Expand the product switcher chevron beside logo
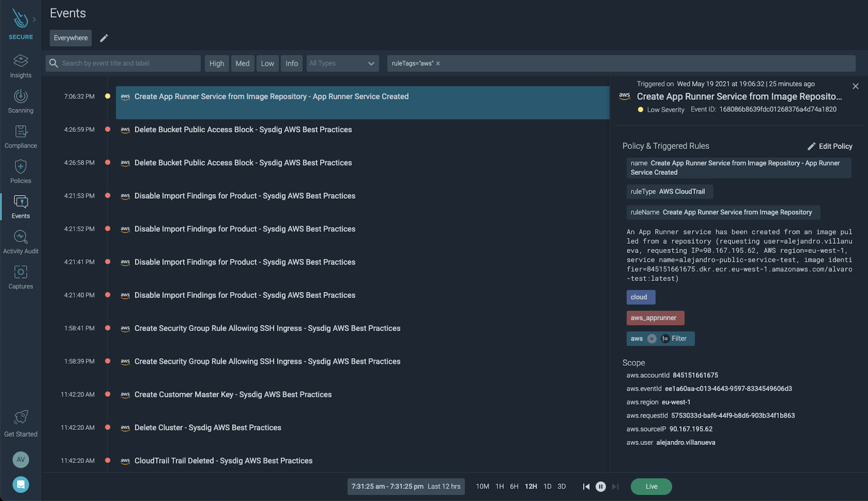This screenshot has height=501, width=868. (x=34, y=19)
